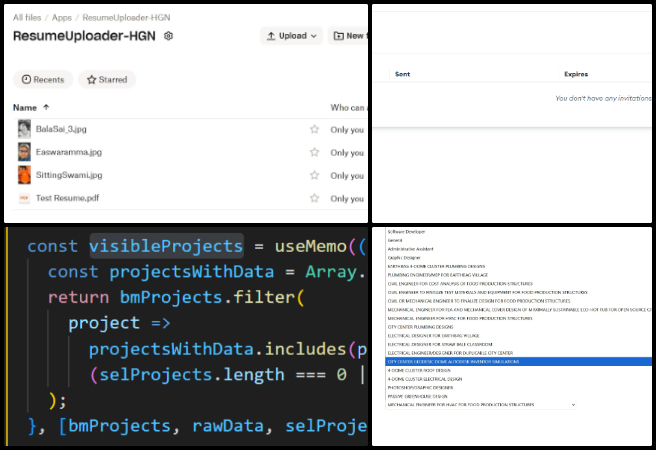
Task: Open settings gear beside ResumeUploader-HGN title
Action: pyautogui.click(x=169, y=36)
